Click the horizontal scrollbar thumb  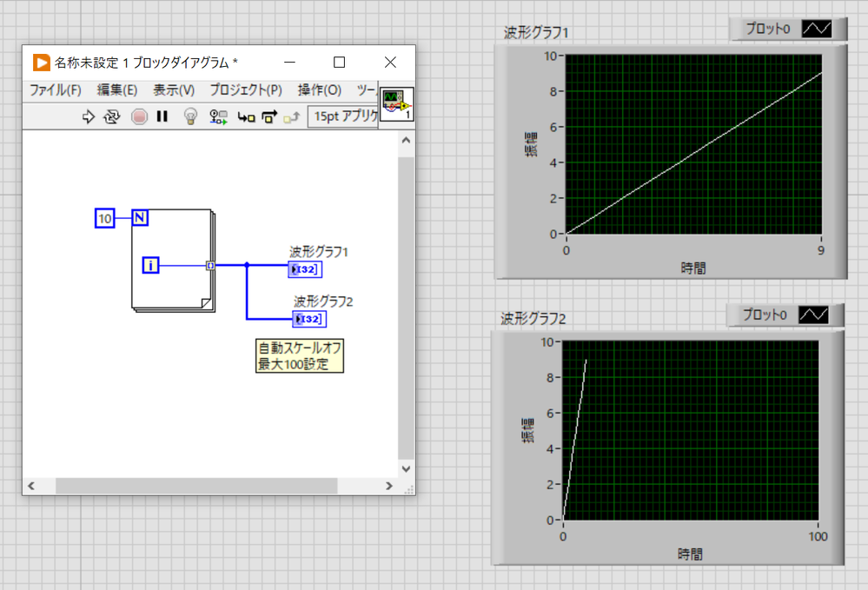[196, 486]
